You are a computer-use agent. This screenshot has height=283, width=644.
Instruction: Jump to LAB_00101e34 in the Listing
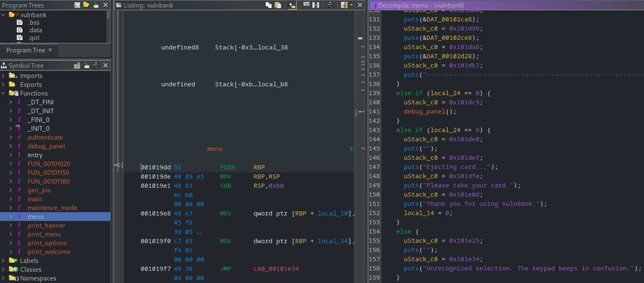276,269
